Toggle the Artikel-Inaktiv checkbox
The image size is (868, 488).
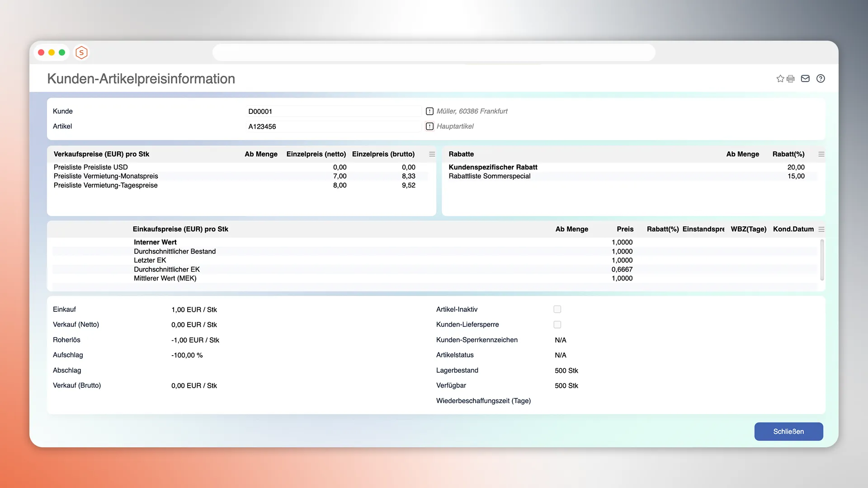[557, 310]
